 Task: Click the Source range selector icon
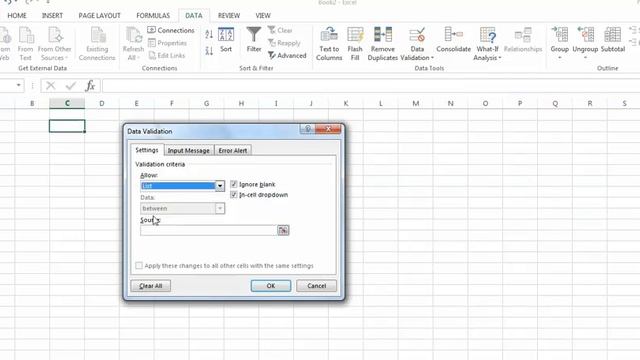coord(283,231)
